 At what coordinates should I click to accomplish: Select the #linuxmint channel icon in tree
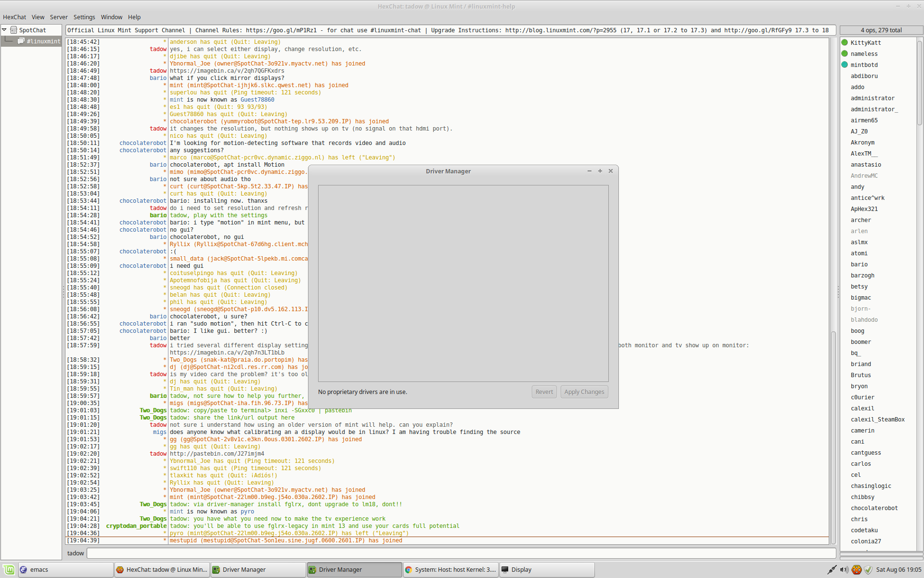[x=21, y=41]
